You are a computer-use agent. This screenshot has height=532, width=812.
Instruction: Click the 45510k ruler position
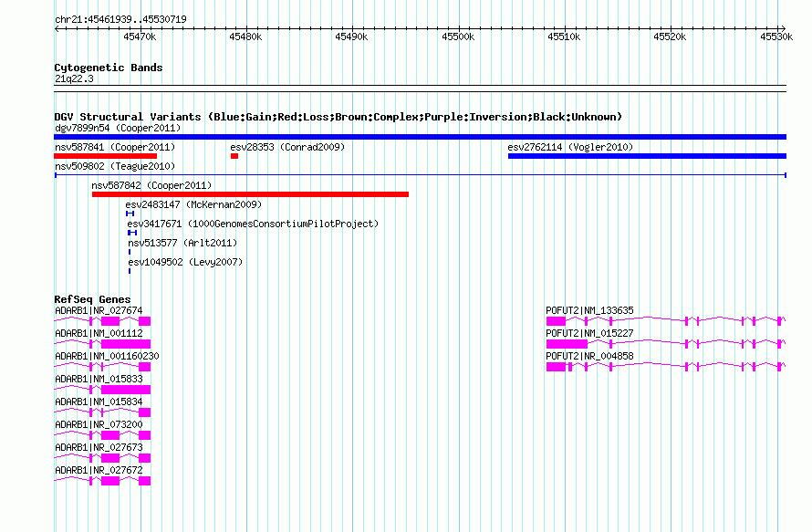564,37
